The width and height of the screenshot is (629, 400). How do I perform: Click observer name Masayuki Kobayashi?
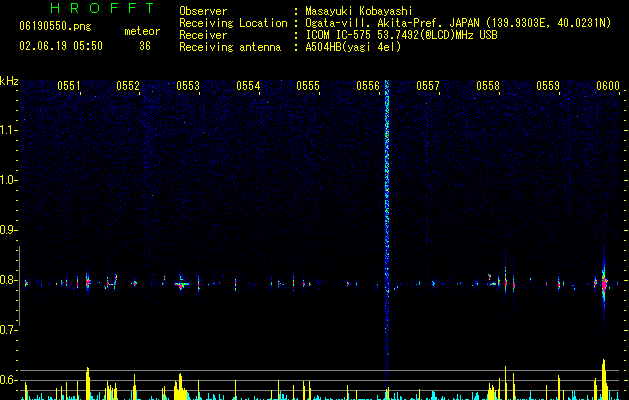[359, 11]
